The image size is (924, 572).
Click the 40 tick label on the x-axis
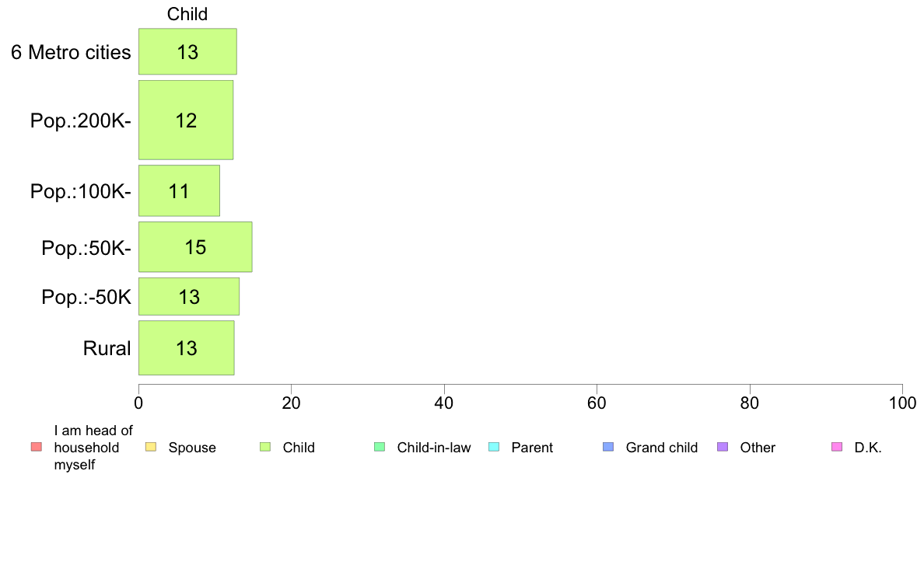[x=444, y=403]
